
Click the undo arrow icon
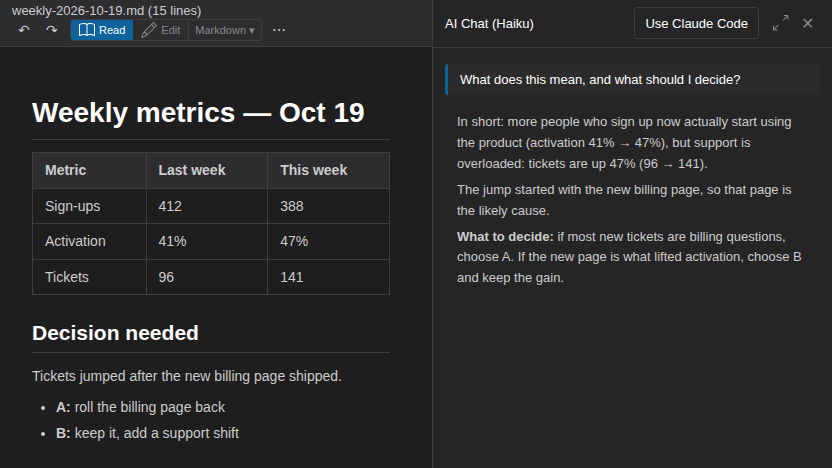(24, 30)
